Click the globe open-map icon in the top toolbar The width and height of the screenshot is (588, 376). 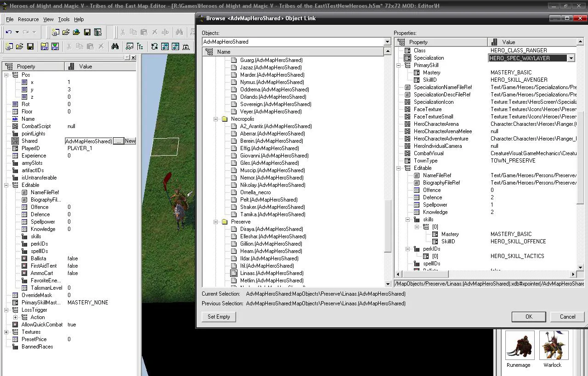[76, 32]
